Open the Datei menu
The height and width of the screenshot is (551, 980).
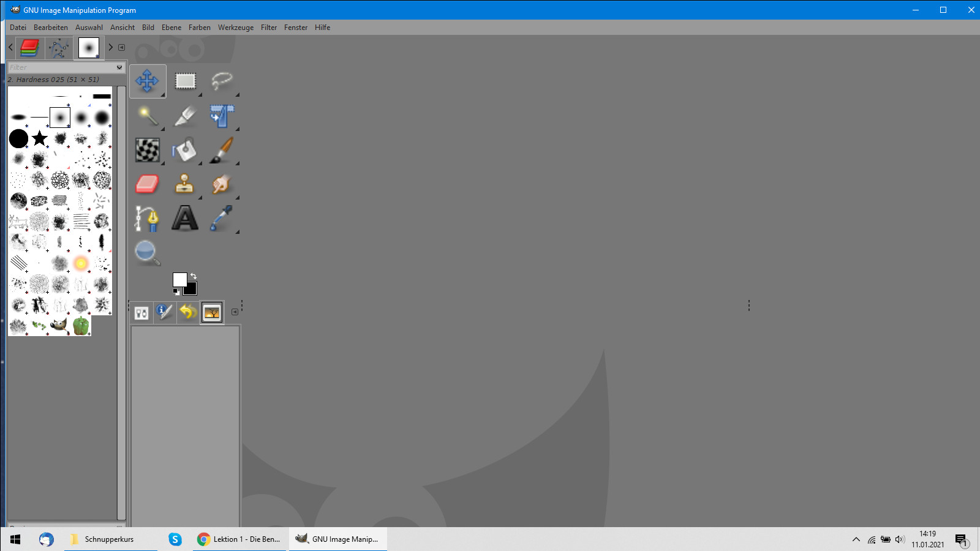click(18, 28)
